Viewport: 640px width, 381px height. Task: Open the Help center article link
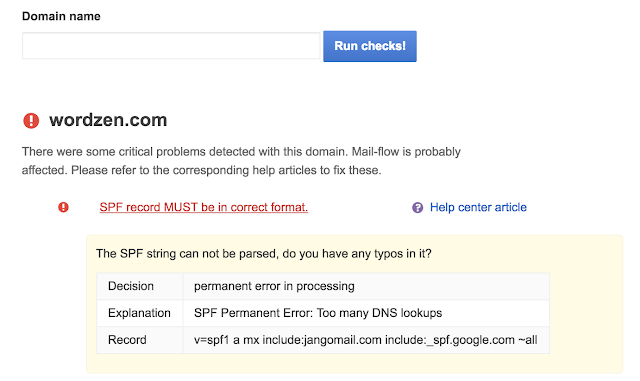[478, 207]
